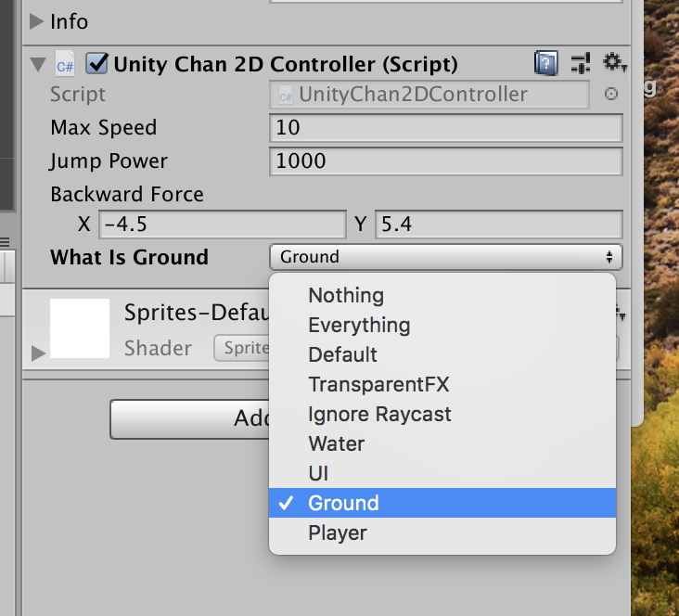679x616 pixels.
Task: Expand the Info foldout
Action: click(x=37, y=21)
